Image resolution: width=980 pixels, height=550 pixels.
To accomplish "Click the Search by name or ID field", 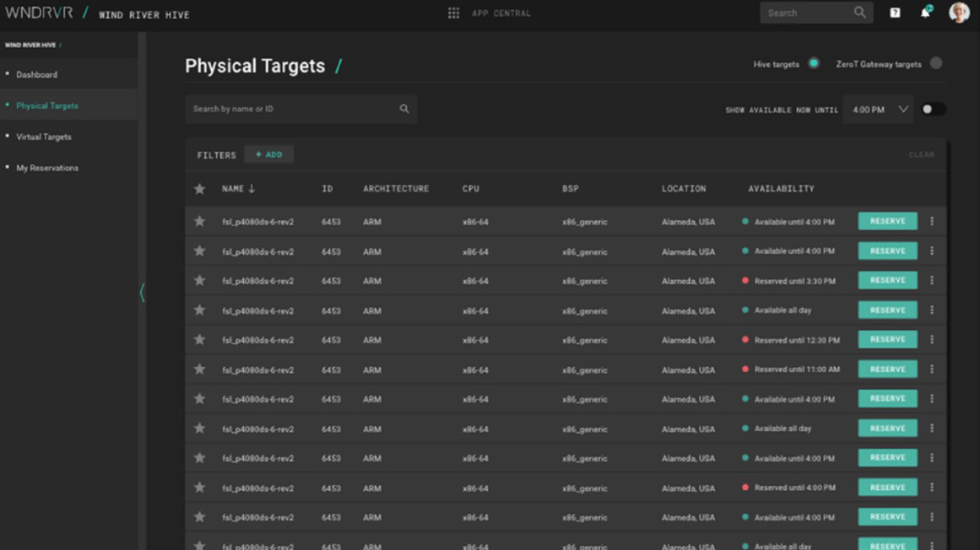I will (x=291, y=109).
